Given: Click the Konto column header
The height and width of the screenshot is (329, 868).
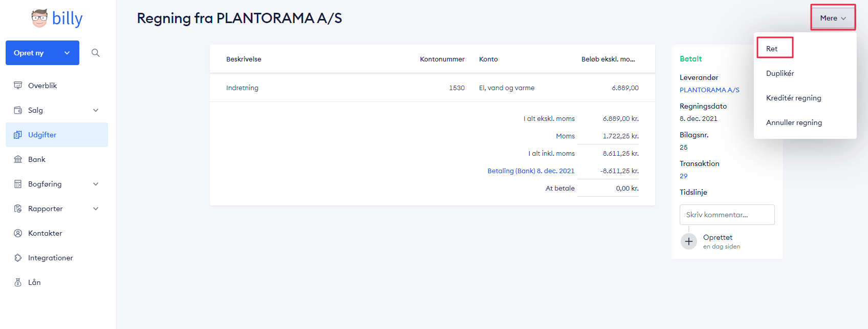Looking at the screenshot, I should pyautogui.click(x=488, y=59).
